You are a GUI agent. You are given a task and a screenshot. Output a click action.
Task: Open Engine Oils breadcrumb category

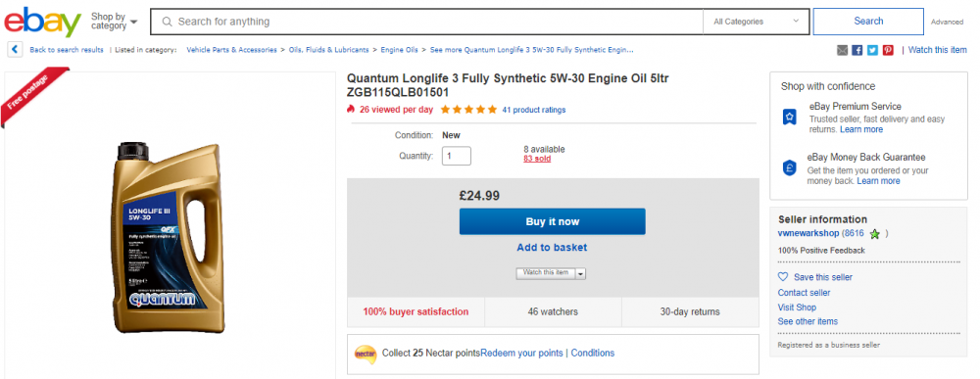click(x=400, y=50)
